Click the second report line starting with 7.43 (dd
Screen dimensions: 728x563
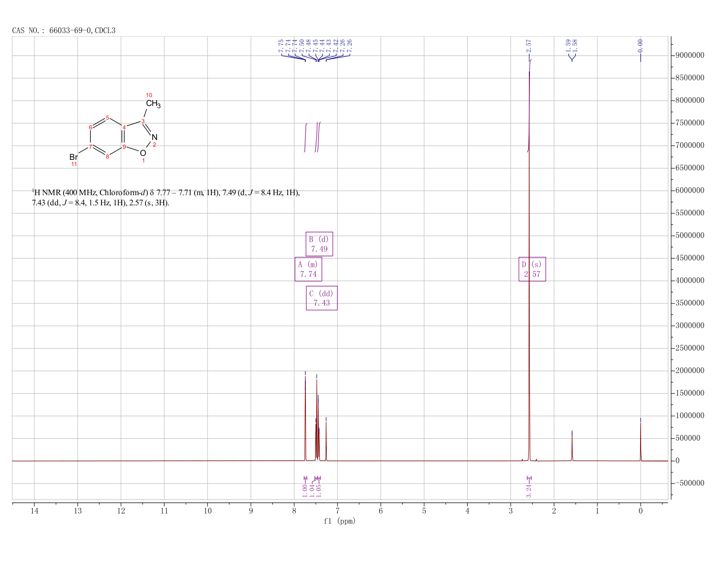pyautogui.click(x=101, y=203)
